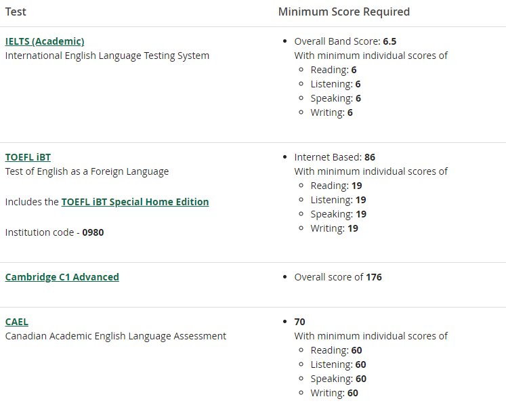
Task: Open the CAEL link
Action: (17, 322)
